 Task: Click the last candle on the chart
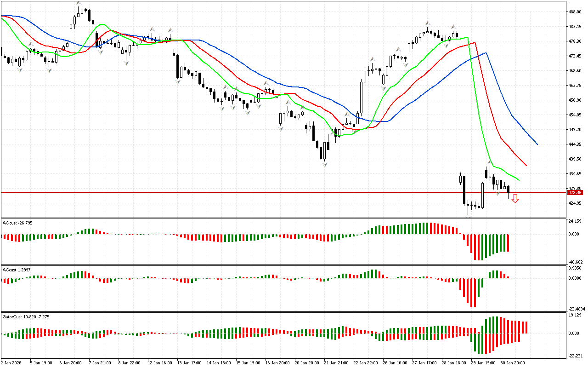[x=509, y=190]
